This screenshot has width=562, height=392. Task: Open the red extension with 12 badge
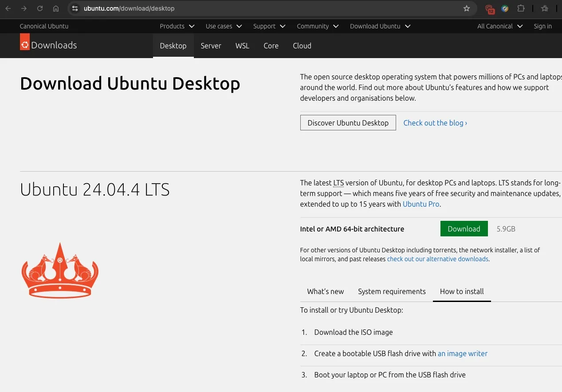coord(490,9)
